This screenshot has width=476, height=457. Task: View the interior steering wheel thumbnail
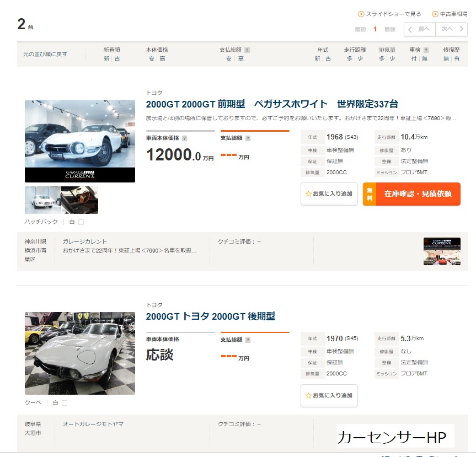(79, 200)
